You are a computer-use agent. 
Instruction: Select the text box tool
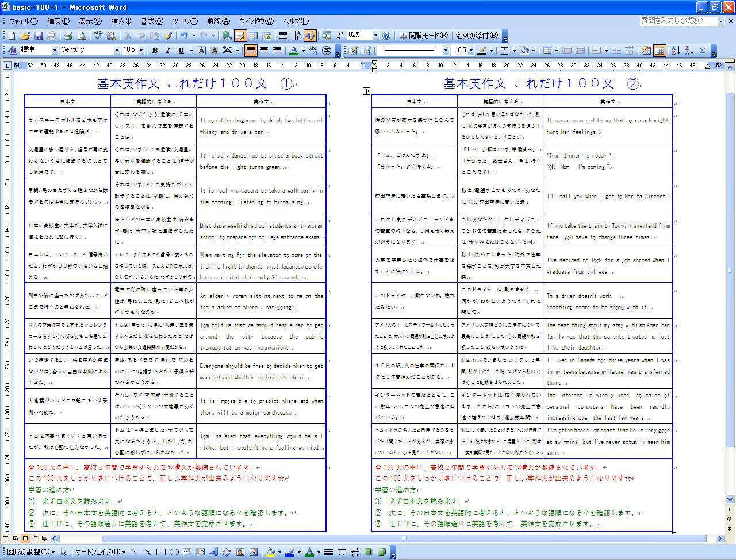(x=186, y=553)
